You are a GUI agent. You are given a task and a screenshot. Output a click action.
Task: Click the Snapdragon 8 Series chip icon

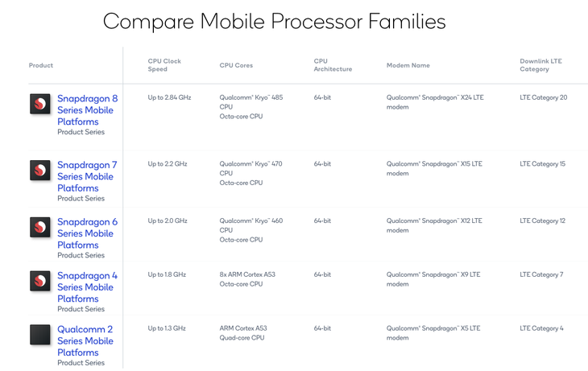coord(40,104)
